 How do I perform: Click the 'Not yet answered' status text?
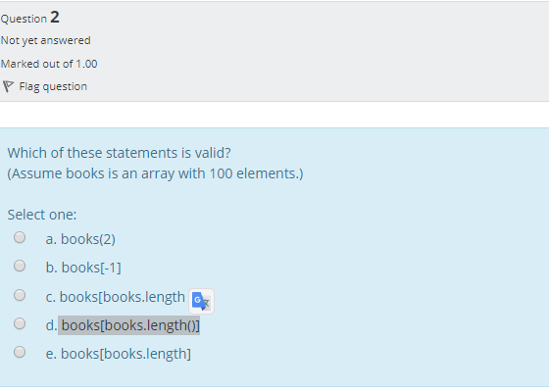pyautogui.click(x=45, y=40)
